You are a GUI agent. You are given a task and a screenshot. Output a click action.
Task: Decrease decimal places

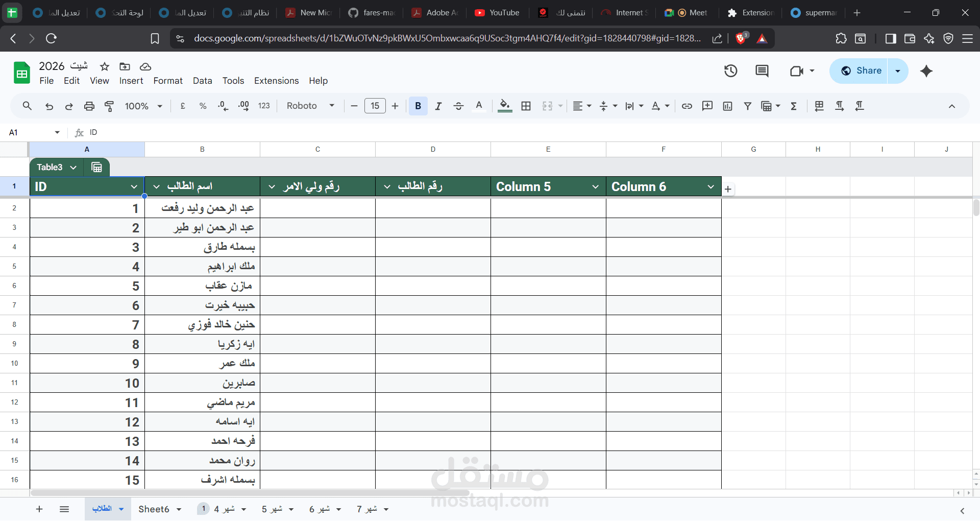pos(223,106)
